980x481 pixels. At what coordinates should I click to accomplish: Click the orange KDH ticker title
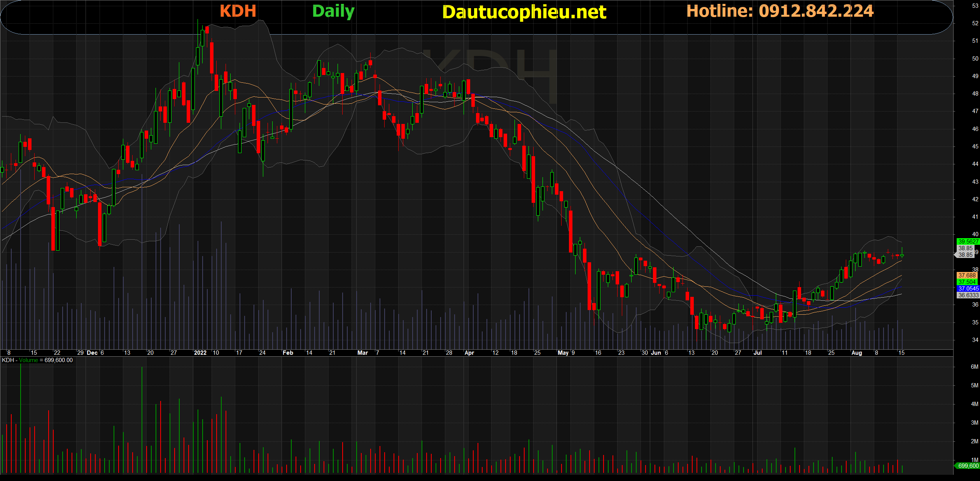tap(238, 11)
